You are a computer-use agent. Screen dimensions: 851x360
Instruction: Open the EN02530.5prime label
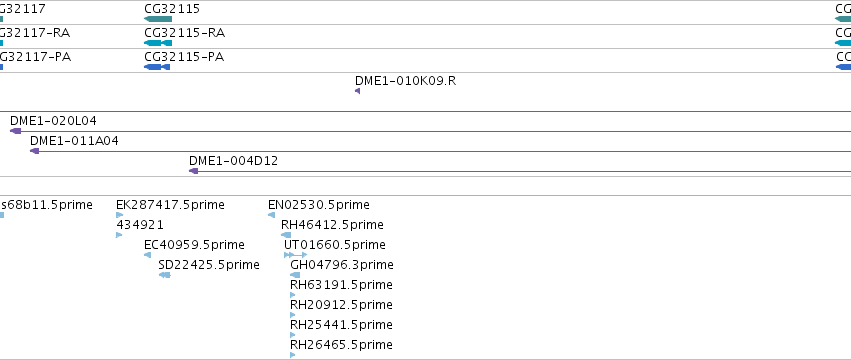[x=319, y=205]
